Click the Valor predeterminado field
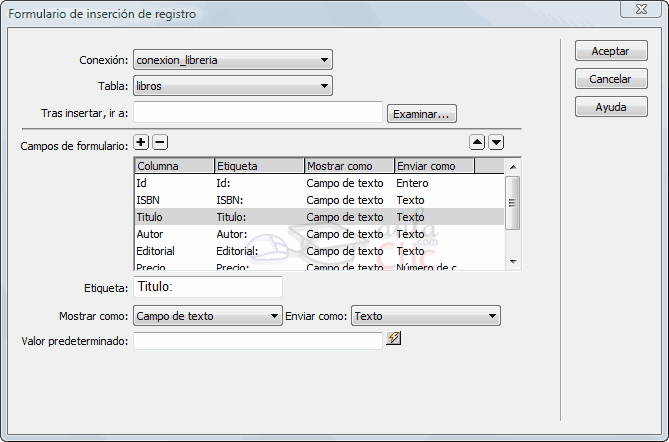669x442 pixels. coord(258,341)
